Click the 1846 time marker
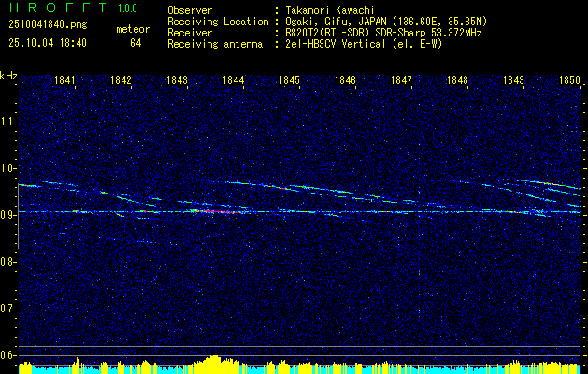 pyautogui.click(x=345, y=80)
